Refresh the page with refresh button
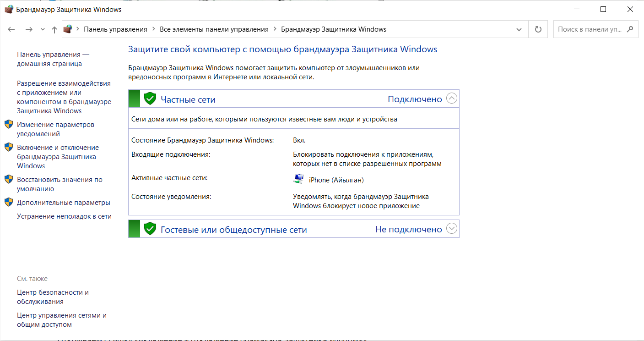Viewport: 644px width, 341px height. click(538, 29)
